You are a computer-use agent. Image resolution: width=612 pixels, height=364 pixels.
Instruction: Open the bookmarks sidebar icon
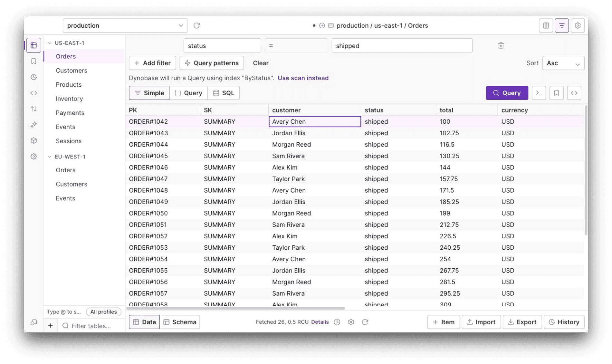[34, 61]
